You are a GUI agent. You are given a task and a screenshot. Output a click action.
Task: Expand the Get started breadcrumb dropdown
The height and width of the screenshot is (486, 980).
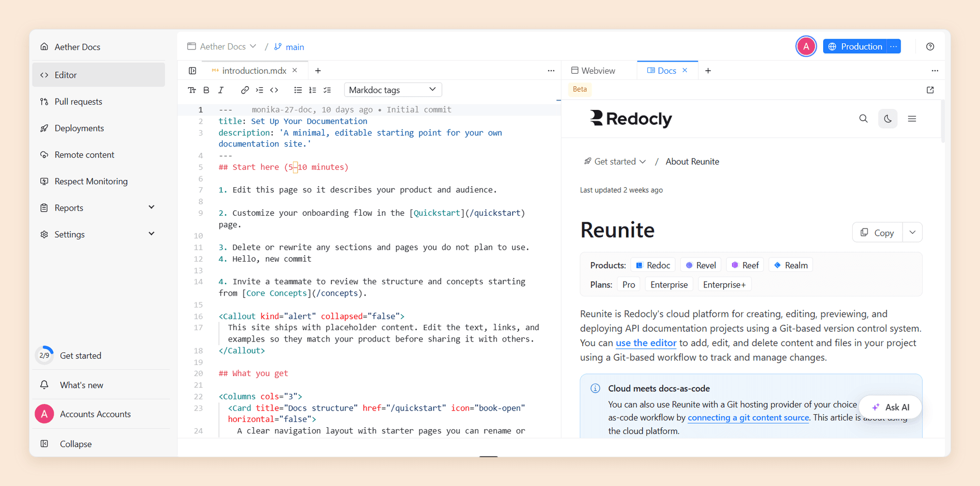[615, 161]
